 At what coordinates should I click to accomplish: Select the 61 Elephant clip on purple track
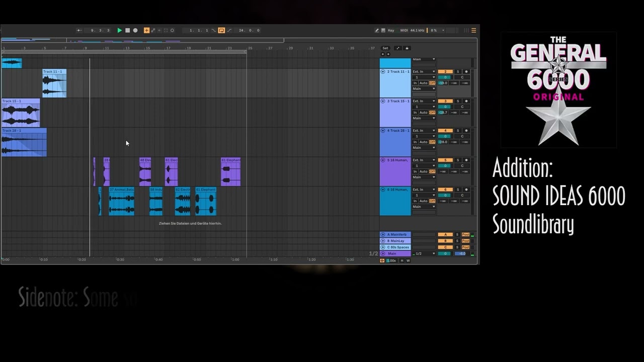click(231, 172)
